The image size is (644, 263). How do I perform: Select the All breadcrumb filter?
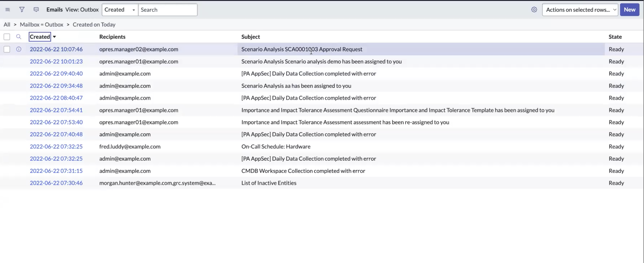[7, 25]
